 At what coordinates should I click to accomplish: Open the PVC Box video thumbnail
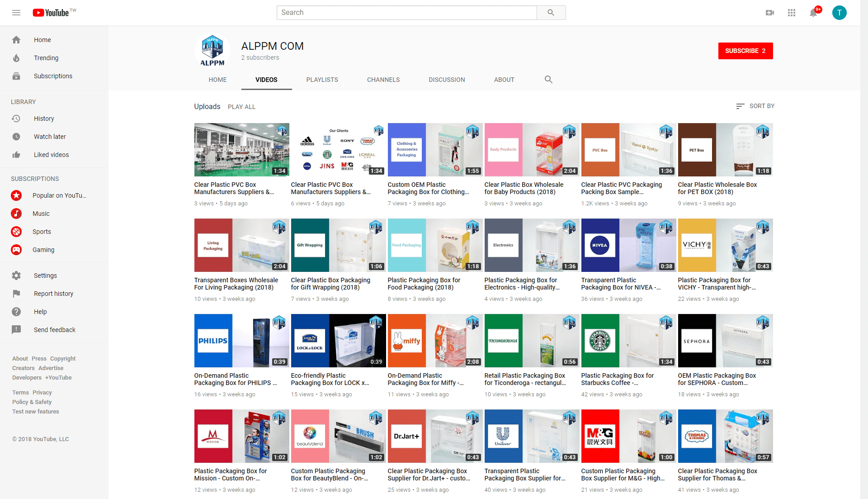[628, 150]
